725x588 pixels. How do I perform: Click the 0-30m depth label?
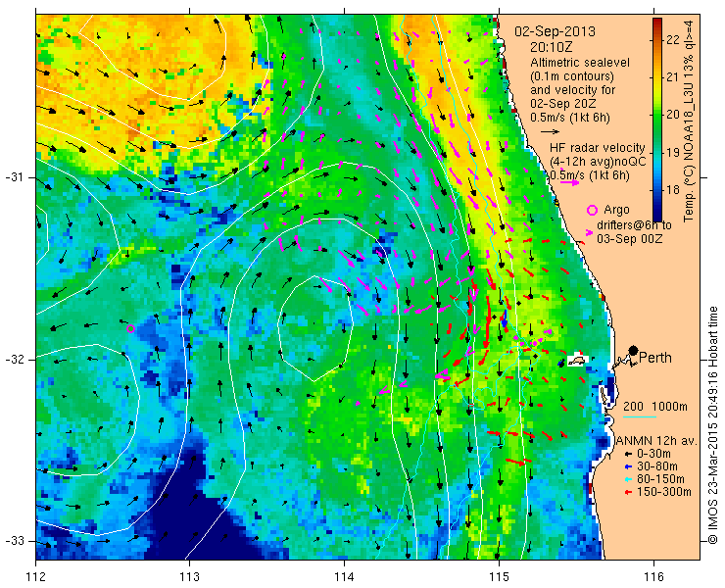653,454
